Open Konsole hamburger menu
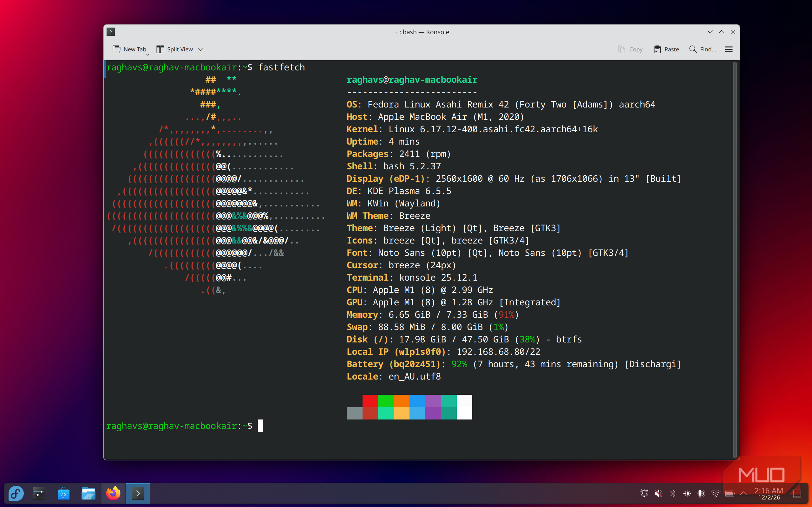The width and height of the screenshot is (812, 507). click(x=729, y=49)
